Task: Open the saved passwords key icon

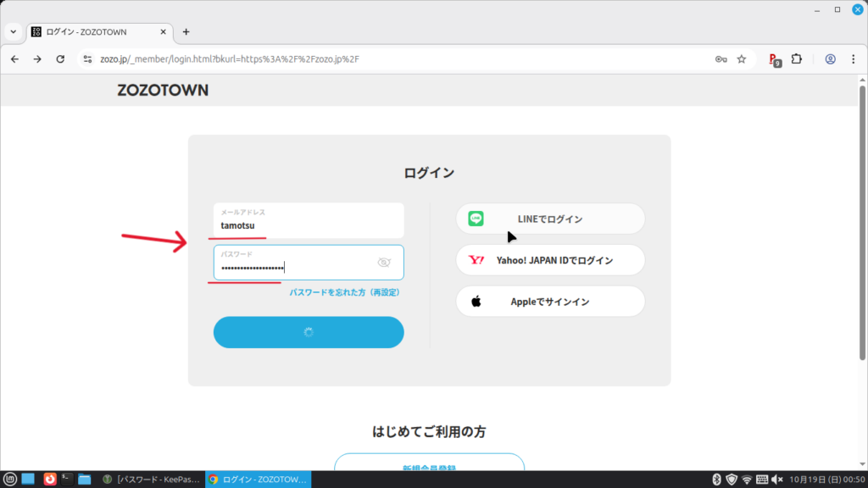Action: 721,59
